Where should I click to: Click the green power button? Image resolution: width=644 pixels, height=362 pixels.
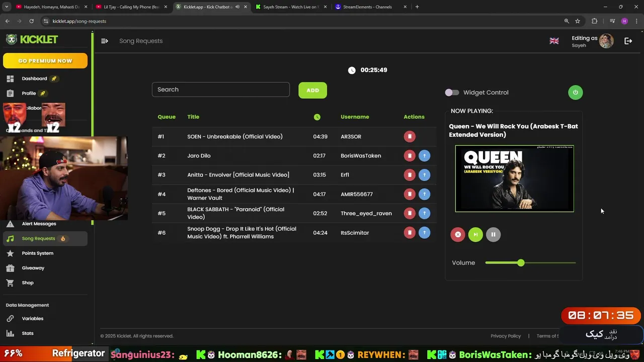[x=576, y=93]
